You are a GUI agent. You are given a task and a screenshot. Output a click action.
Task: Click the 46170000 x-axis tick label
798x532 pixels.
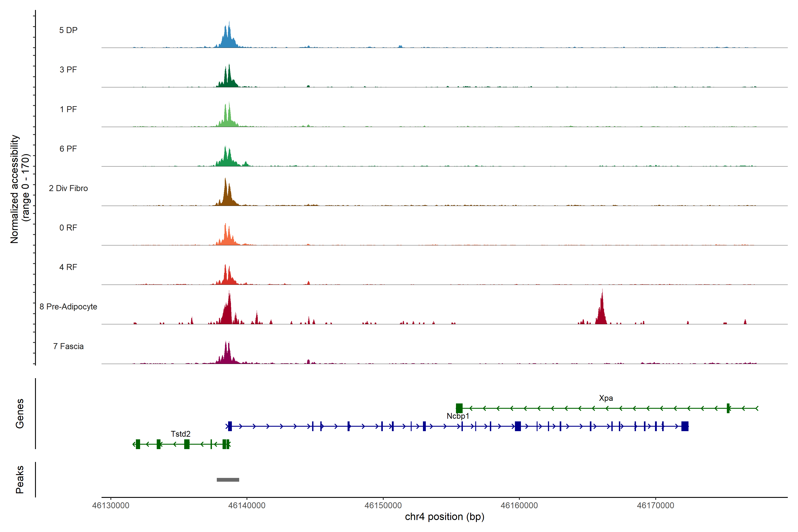[655, 506]
